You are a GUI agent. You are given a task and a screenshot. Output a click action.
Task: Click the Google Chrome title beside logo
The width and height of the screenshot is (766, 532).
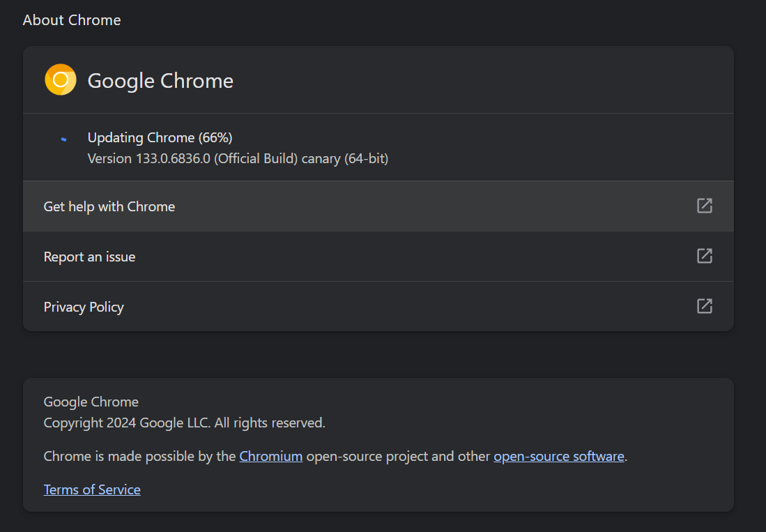coord(160,81)
